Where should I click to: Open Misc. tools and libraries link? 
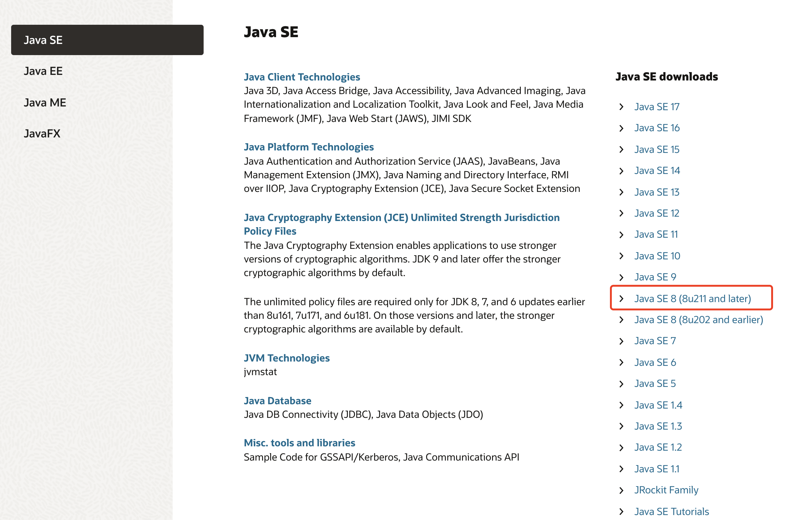[x=299, y=443]
